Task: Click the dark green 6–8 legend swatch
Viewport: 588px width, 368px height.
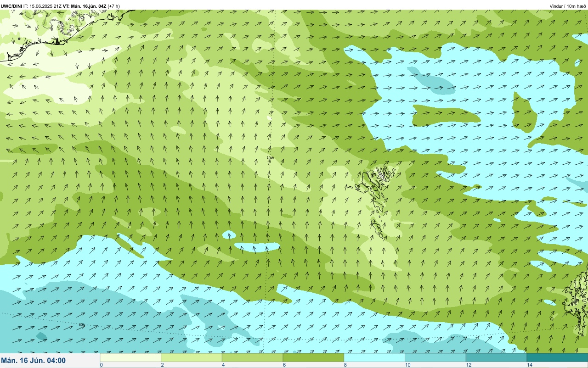Action: pos(313,357)
